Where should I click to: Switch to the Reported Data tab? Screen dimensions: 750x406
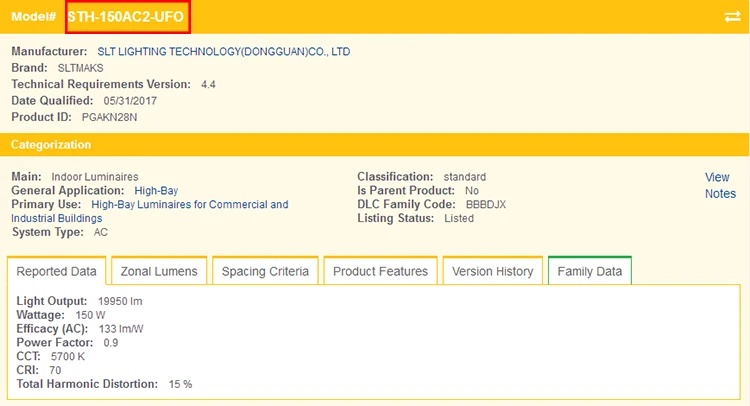click(57, 271)
